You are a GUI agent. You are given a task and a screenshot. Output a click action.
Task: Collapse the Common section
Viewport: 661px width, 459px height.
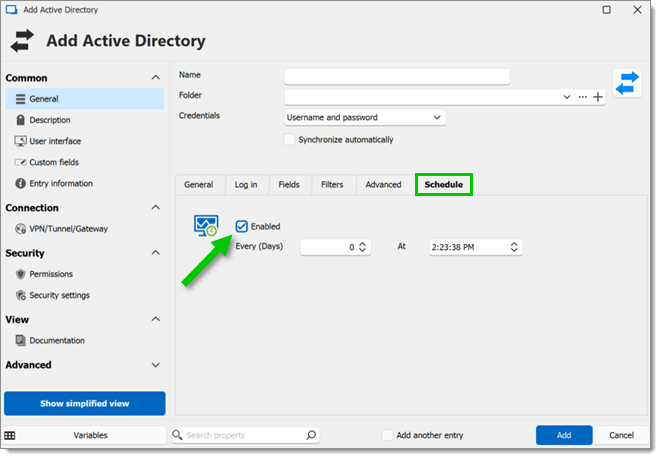(156, 78)
